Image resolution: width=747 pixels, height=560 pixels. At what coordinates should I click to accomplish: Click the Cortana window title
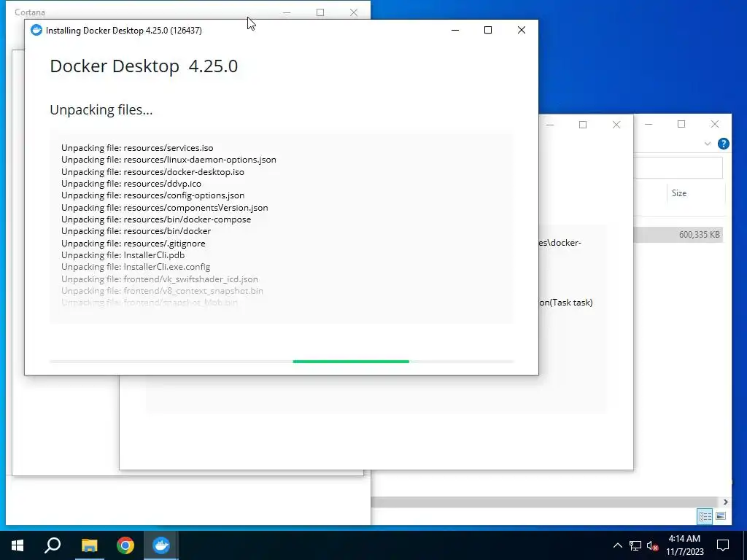coord(29,12)
